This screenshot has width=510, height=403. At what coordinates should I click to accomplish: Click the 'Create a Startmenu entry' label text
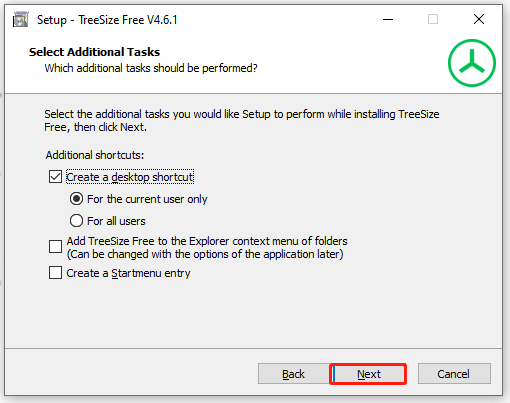[x=128, y=273]
